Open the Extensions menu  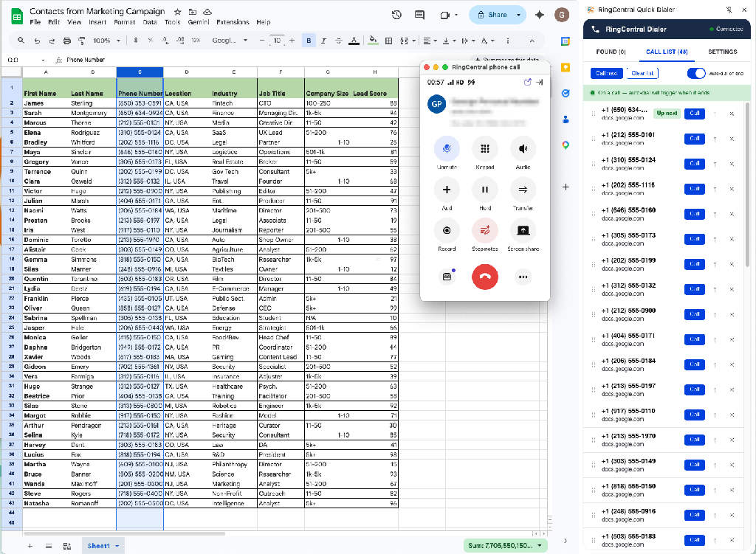tap(233, 22)
